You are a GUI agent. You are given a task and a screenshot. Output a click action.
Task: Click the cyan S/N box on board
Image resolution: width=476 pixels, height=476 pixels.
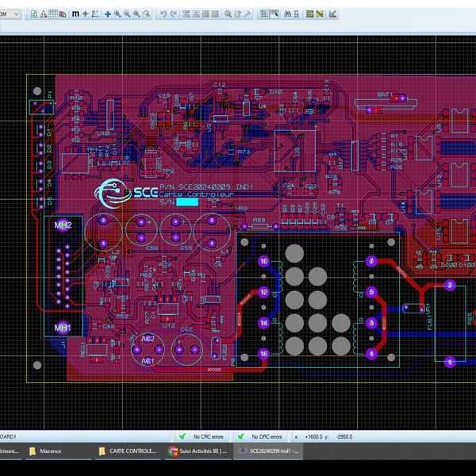[x=186, y=202]
